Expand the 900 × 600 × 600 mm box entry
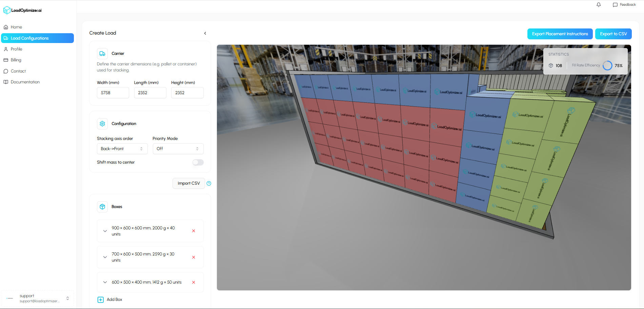This screenshot has height=309, width=644. pos(105,231)
